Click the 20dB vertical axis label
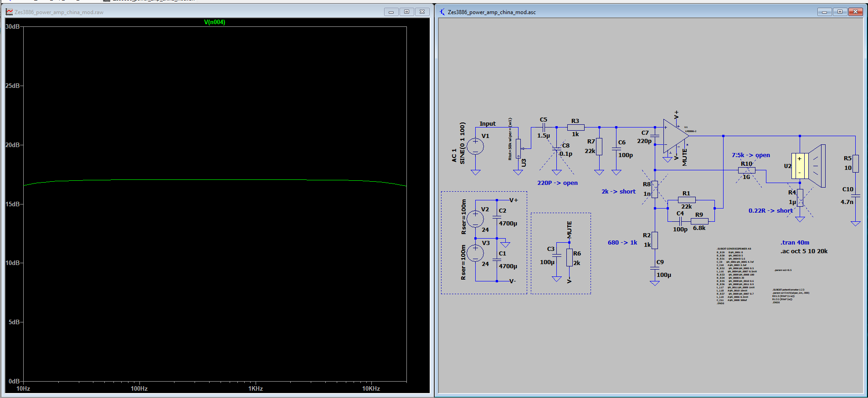 click(12, 145)
